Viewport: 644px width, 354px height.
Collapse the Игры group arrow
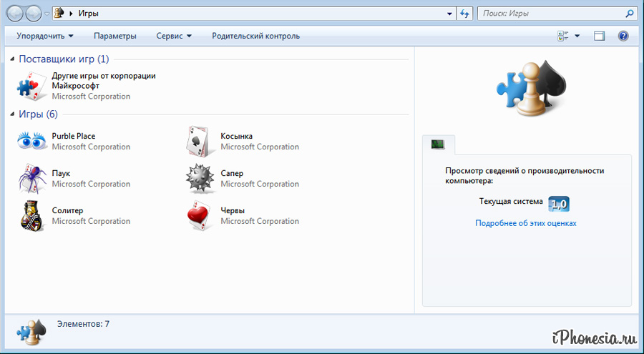point(12,114)
